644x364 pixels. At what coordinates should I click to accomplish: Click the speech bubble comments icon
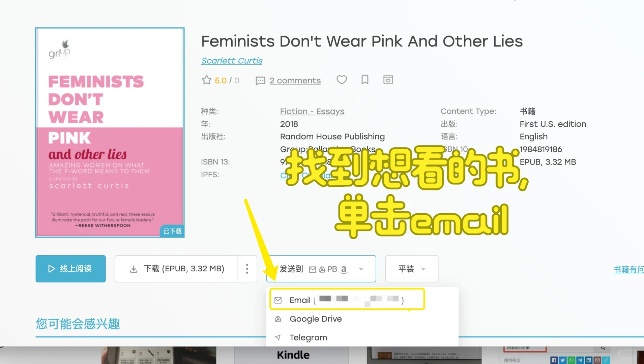pos(260,81)
